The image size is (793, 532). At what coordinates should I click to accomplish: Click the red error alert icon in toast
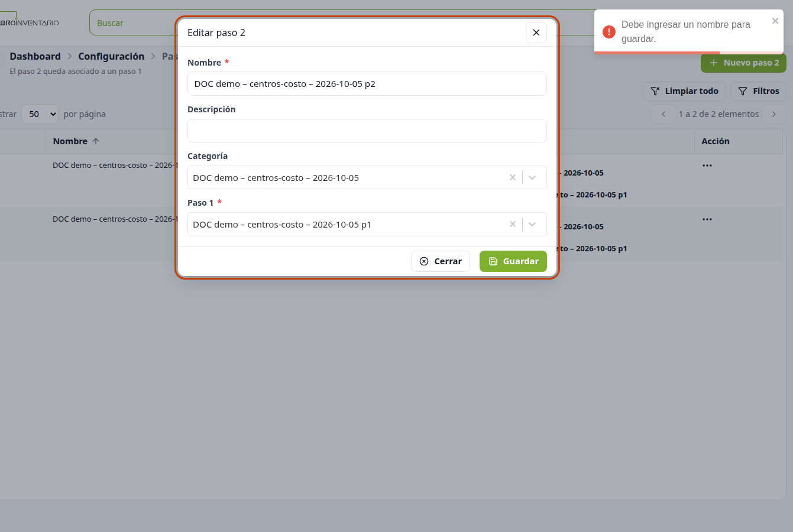pyautogui.click(x=608, y=32)
